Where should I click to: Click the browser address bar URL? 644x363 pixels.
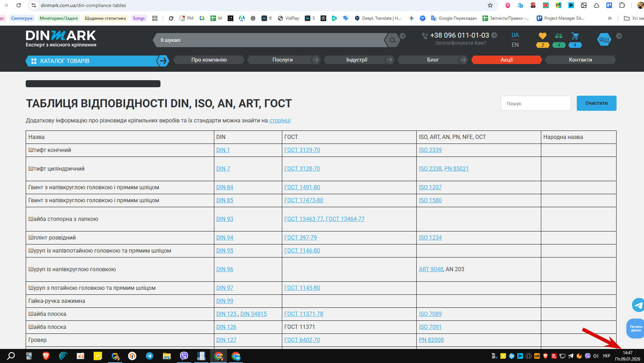[x=83, y=5]
